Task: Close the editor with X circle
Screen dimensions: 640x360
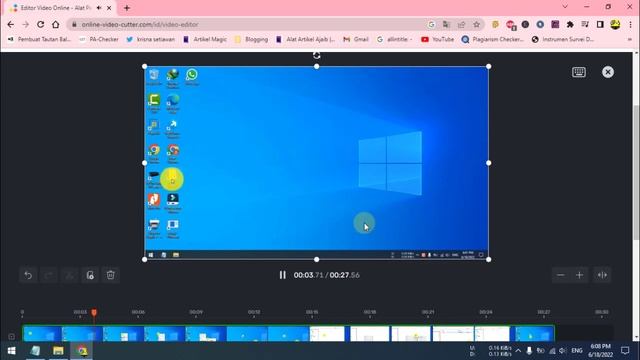Action: click(608, 72)
